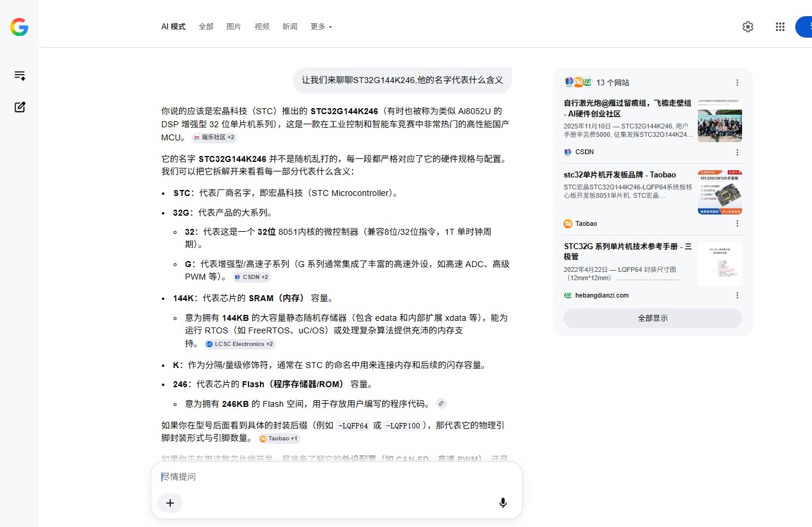
Task: Open three-dot menu for hebangdianzi.com source
Action: click(737, 295)
